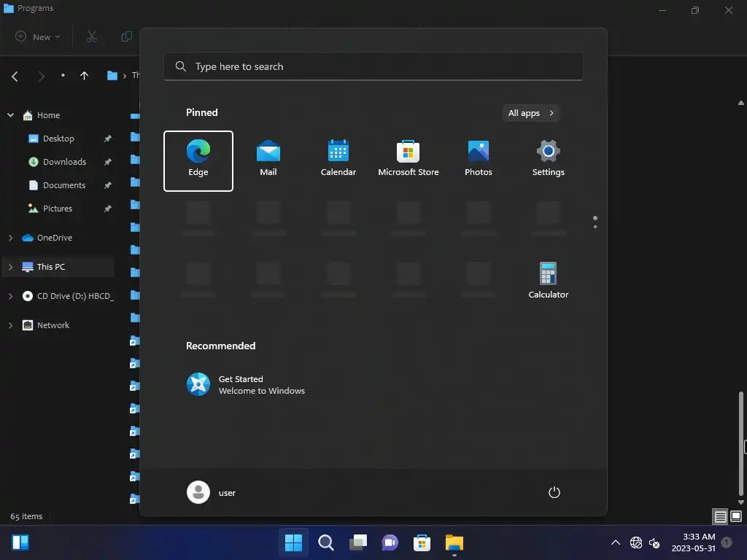Expand the OneDrive tree node
This screenshot has height=560, width=747.
tap(10, 238)
